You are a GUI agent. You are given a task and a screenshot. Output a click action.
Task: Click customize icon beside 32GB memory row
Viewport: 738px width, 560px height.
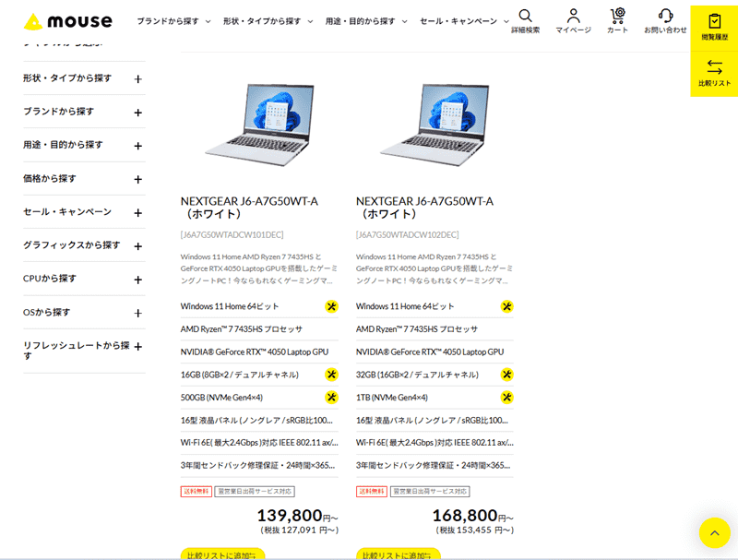[x=506, y=375]
